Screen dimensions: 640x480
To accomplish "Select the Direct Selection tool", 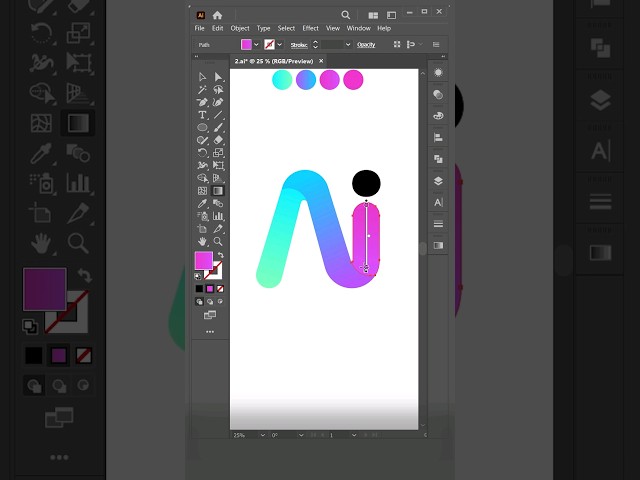I will click(x=218, y=77).
